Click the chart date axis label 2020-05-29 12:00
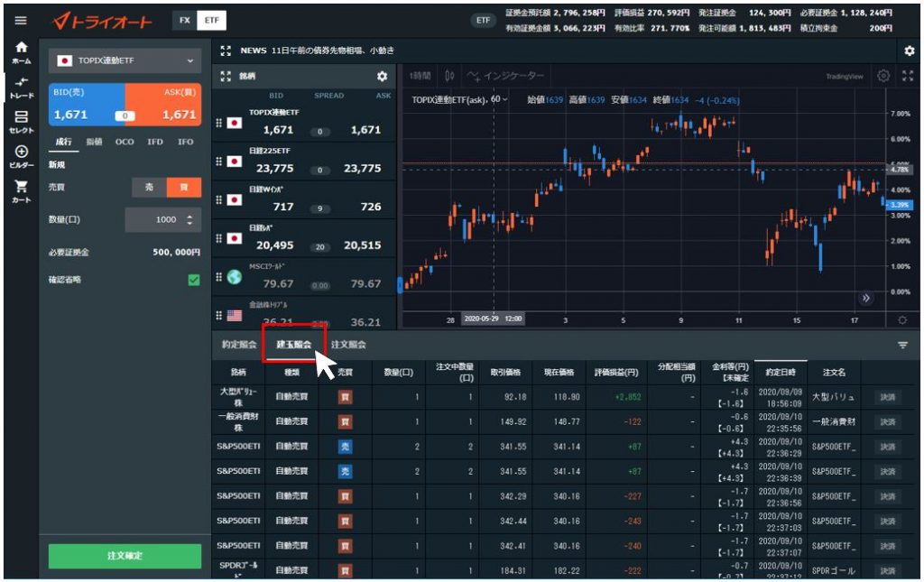 point(493,319)
